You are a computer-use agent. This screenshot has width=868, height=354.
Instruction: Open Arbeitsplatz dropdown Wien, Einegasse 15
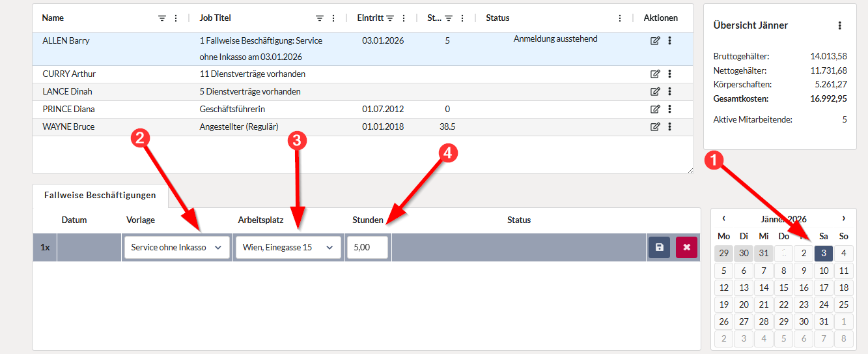(288, 248)
